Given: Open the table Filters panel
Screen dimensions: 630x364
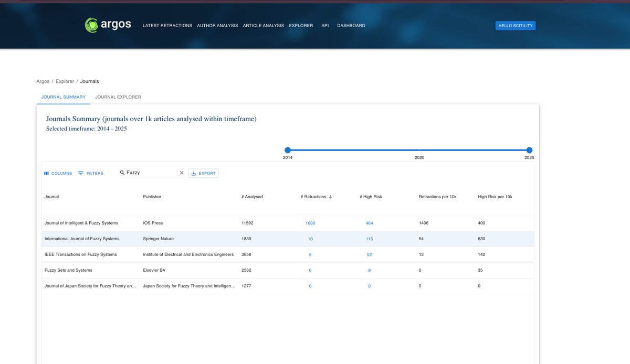Looking at the screenshot, I should (90, 173).
